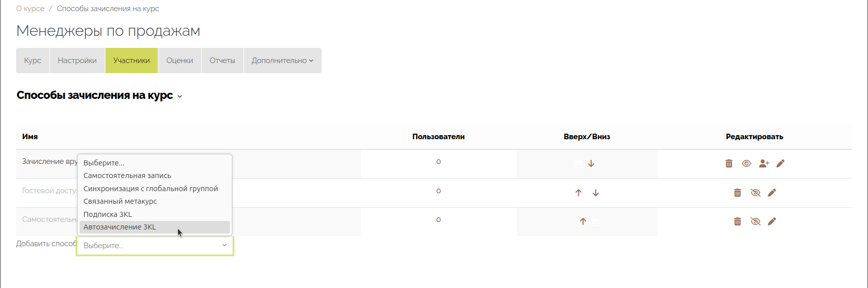Delete the manual enrolment method (trash icon)
The height and width of the screenshot is (288, 868).
tap(729, 163)
